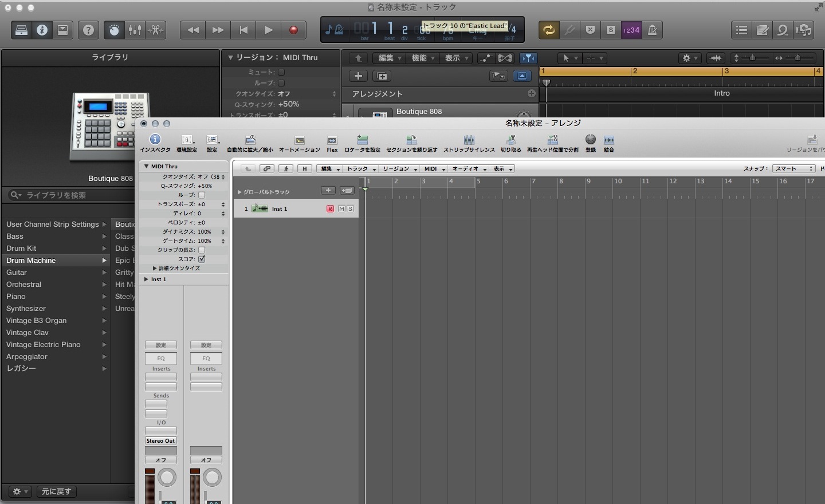Open the Library panel icon in the control bar

(22, 30)
